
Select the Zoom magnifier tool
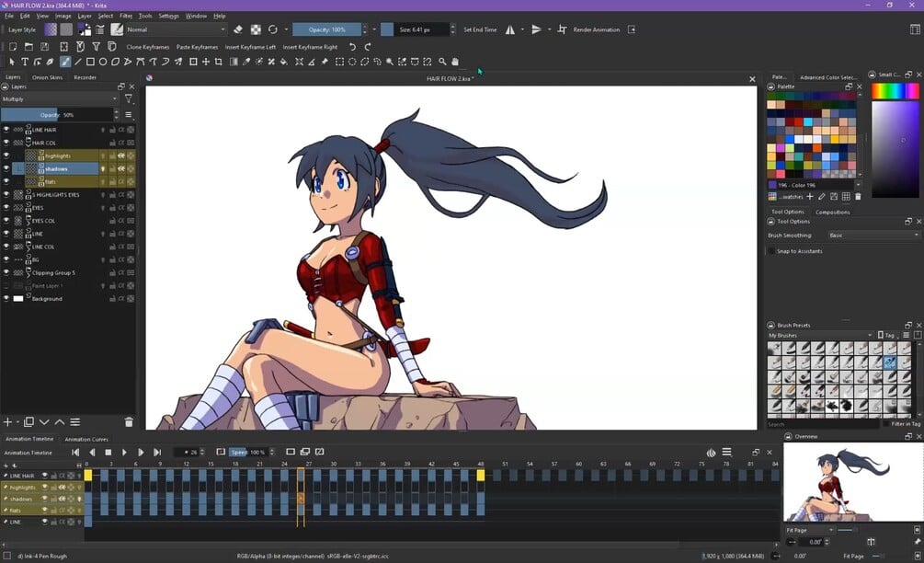[442, 62]
